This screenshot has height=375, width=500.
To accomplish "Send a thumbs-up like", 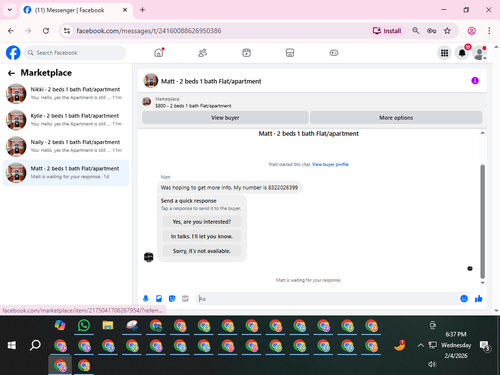I will click(479, 299).
